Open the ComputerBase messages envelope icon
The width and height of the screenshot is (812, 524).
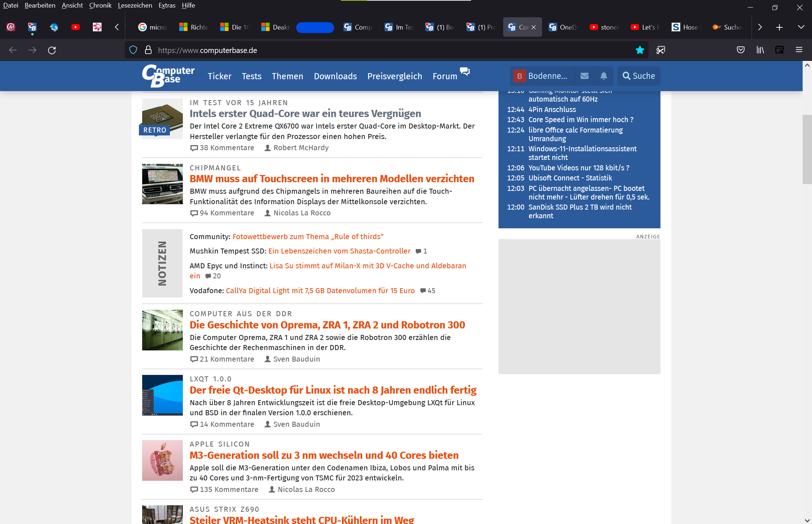(x=585, y=76)
